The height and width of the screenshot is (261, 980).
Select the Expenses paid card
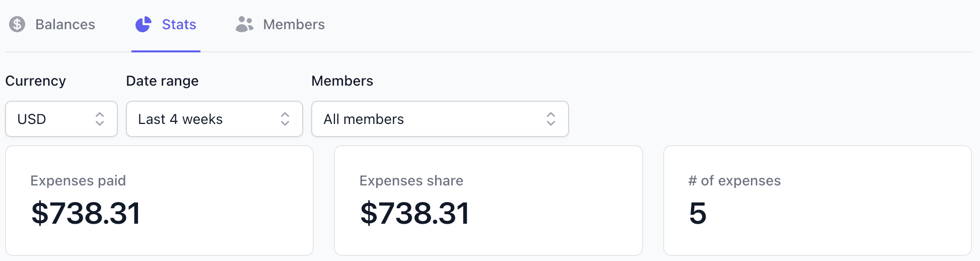[x=159, y=201]
